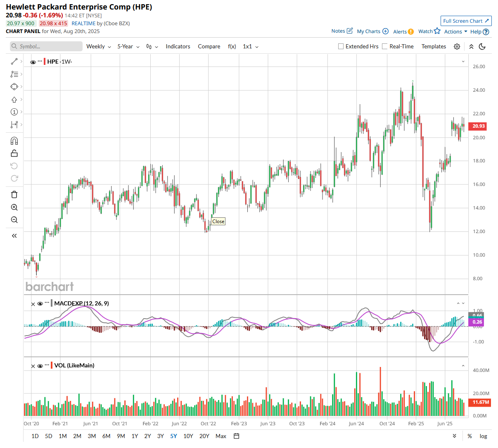Zoom in with the magnifier plus
The height and width of the screenshot is (448, 498).
(x=14, y=207)
